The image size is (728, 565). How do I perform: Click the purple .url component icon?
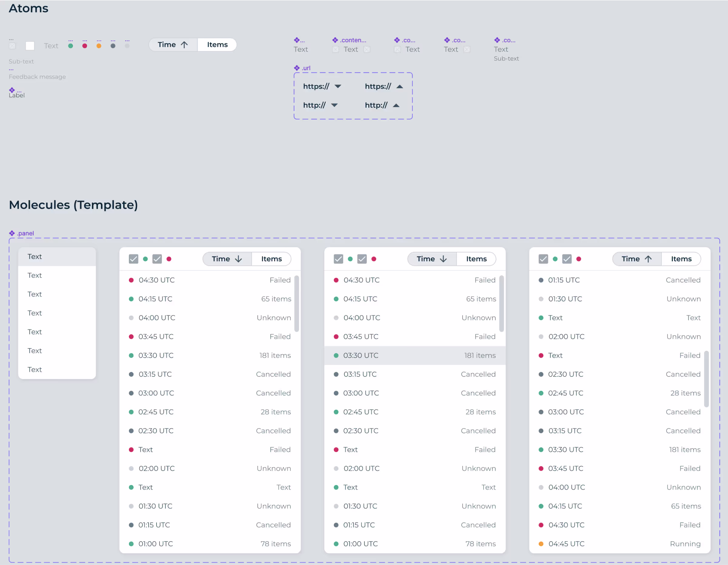pos(297,68)
